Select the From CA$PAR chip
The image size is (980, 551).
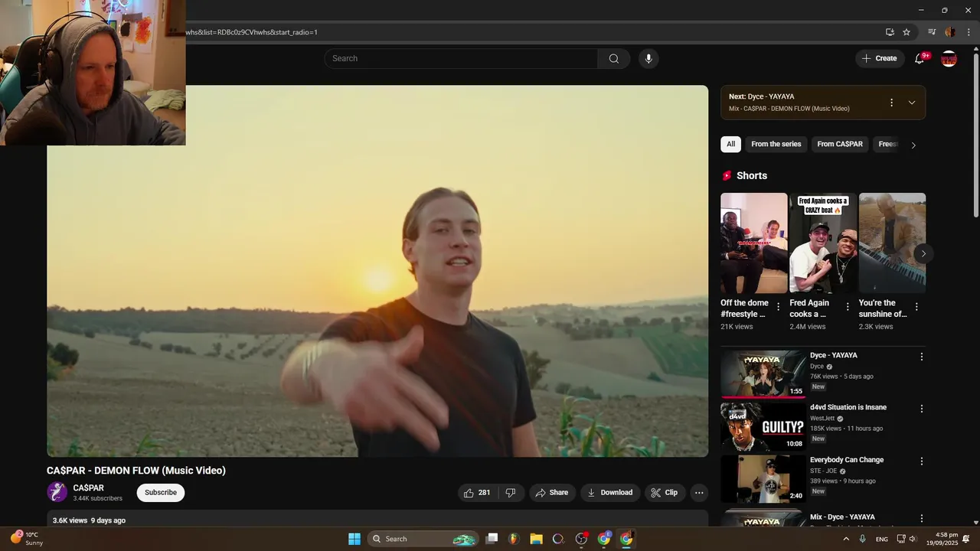coord(840,144)
